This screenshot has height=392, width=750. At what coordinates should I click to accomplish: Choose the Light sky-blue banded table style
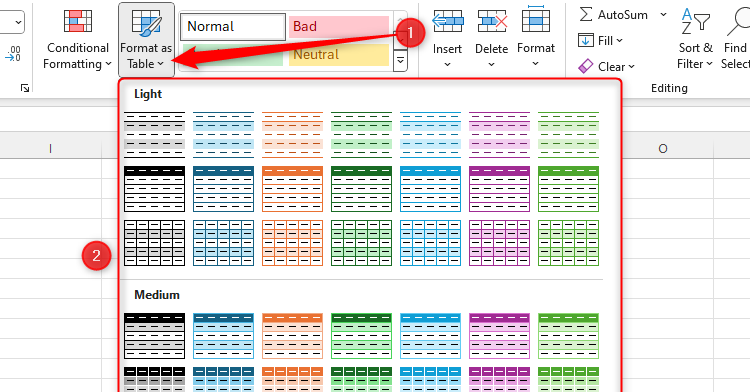[430, 135]
